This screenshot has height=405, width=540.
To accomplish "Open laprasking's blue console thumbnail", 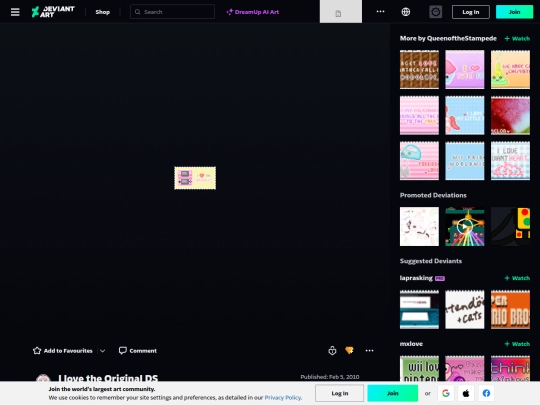I will point(419,310).
